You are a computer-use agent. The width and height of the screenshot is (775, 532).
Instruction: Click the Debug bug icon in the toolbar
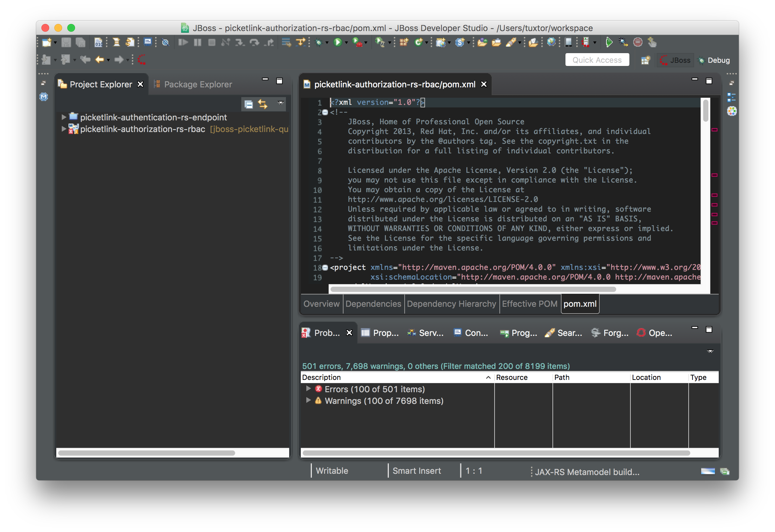(x=319, y=42)
